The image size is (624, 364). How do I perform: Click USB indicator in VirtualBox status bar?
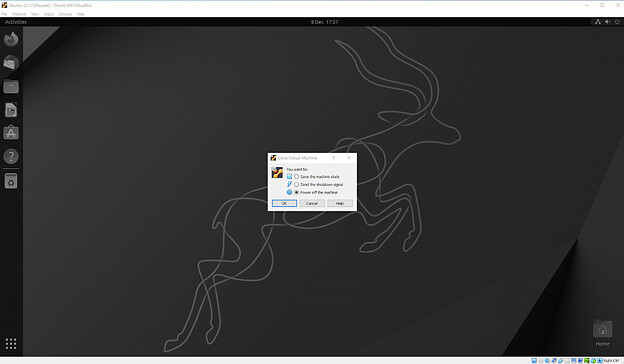click(560, 360)
